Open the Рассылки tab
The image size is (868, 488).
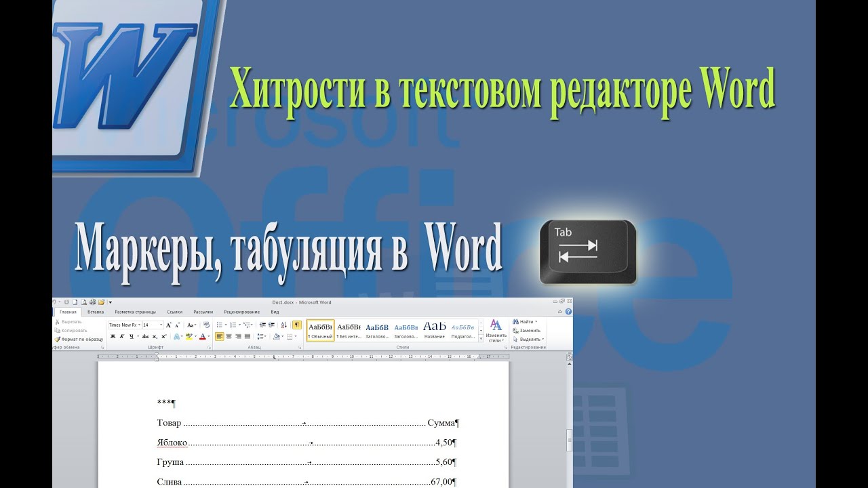pos(203,312)
